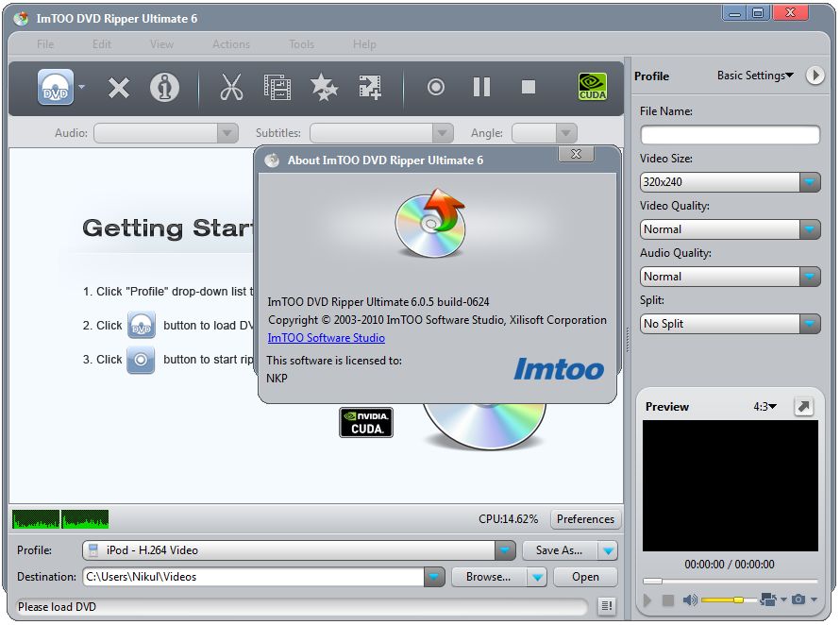The height and width of the screenshot is (625, 840).
Task: Click the record icon in step 3
Action: tap(141, 359)
